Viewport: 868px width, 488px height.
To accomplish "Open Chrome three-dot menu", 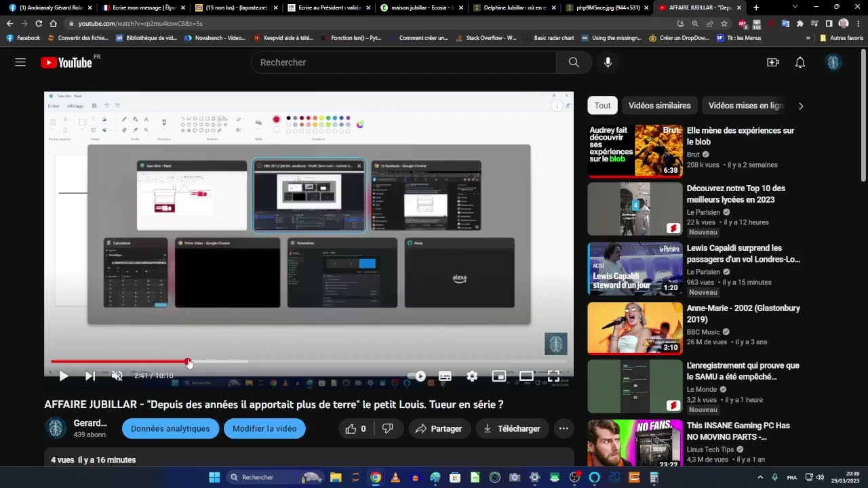I will (x=858, y=23).
